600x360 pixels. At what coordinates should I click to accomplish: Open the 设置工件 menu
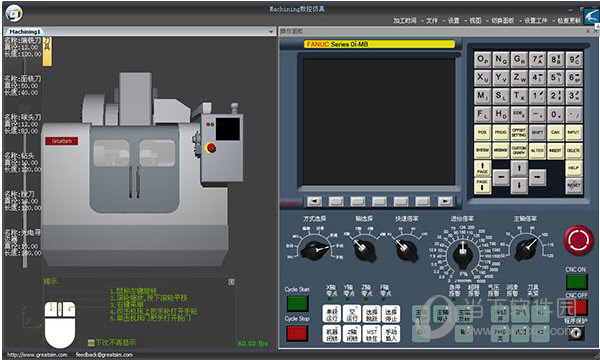tap(536, 21)
